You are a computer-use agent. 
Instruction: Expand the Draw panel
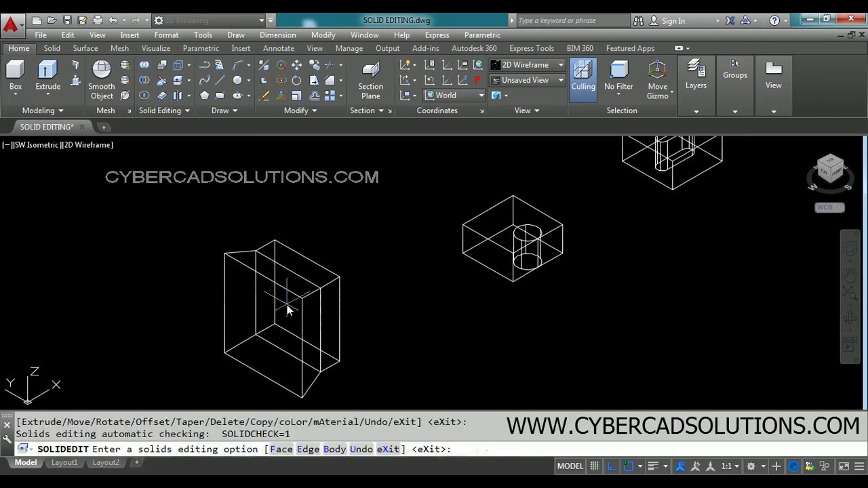pyautogui.click(x=224, y=110)
